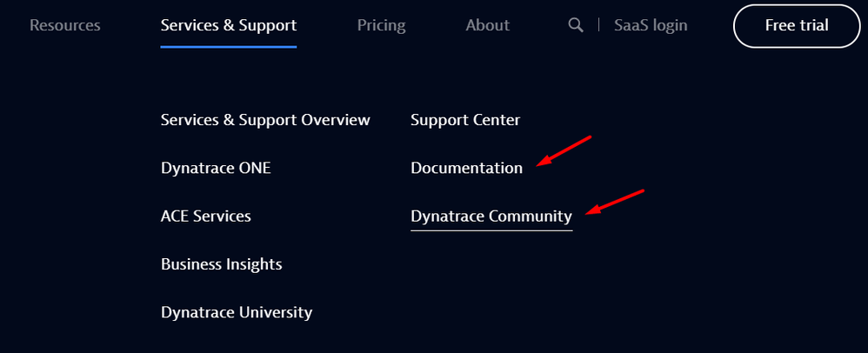
Task: Click blue underline beneath Services & Support
Action: point(229,47)
